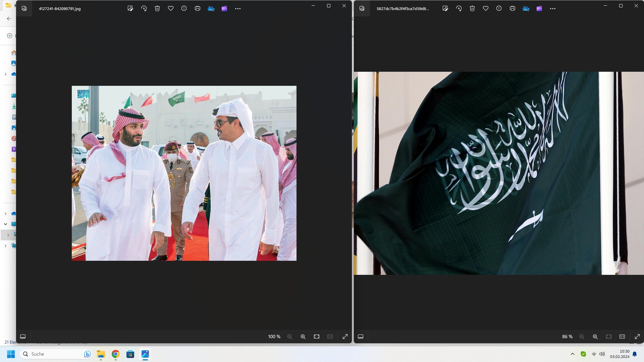Show hidden system tray icons
Image resolution: width=644 pixels, height=362 pixels.
click(x=573, y=354)
